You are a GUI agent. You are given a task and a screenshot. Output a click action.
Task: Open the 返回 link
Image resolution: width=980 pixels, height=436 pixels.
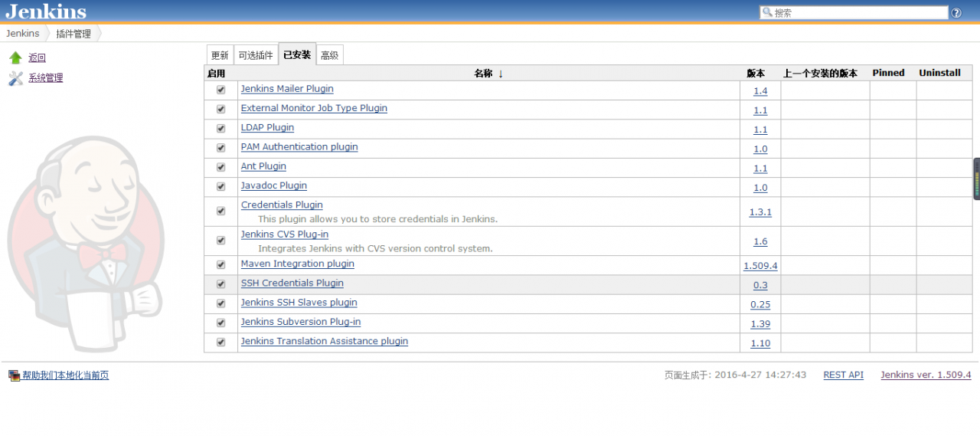click(x=38, y=57)
